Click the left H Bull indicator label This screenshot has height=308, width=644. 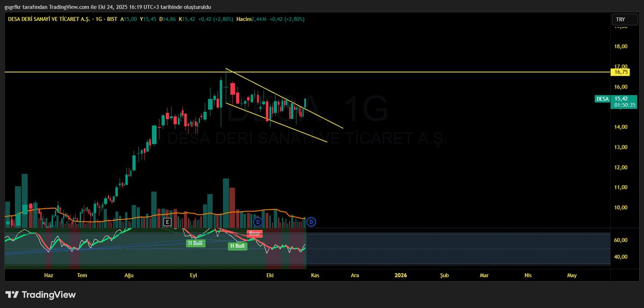point(196,243)
